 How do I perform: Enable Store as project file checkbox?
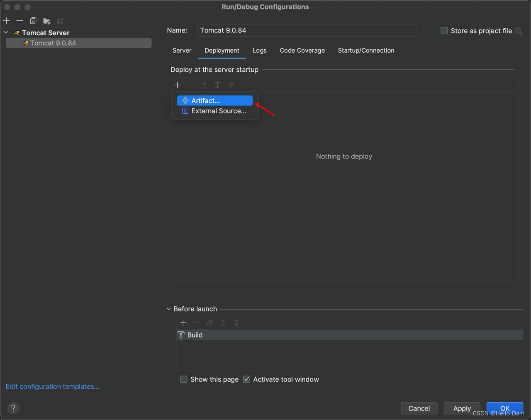444,31
